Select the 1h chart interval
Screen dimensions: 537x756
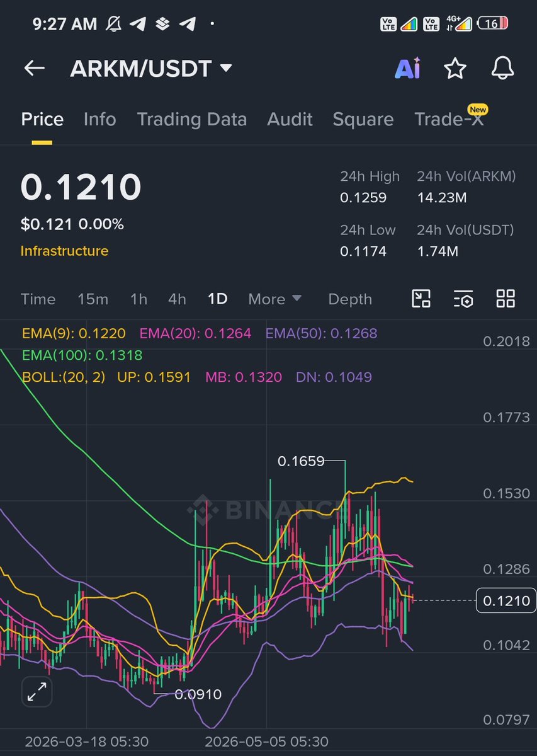pyautogui.click(x=138, y=299)
